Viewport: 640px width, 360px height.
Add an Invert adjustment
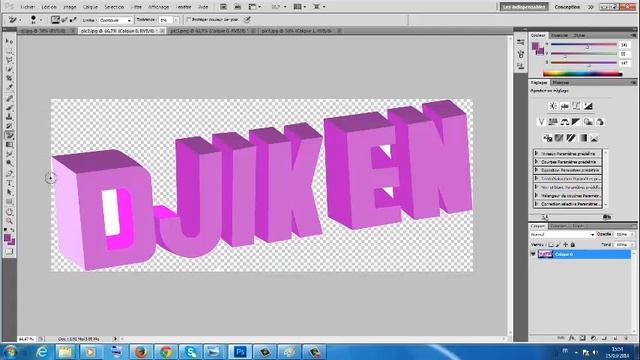tap(547, 138)
